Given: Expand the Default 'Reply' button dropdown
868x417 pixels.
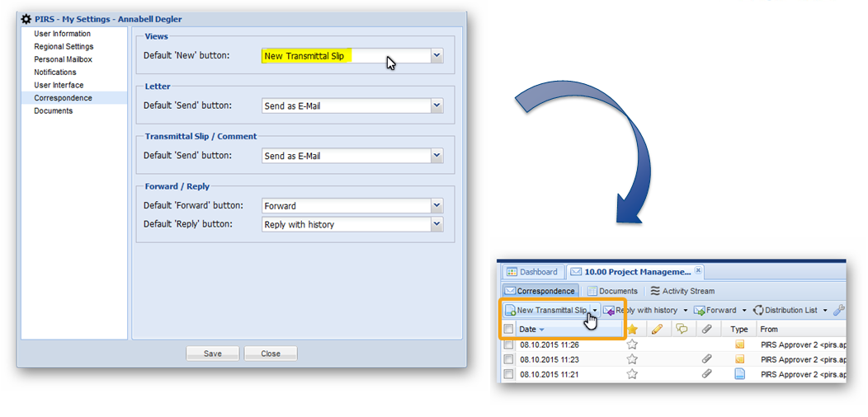Looking at the screenshot, I should [436, 224].
